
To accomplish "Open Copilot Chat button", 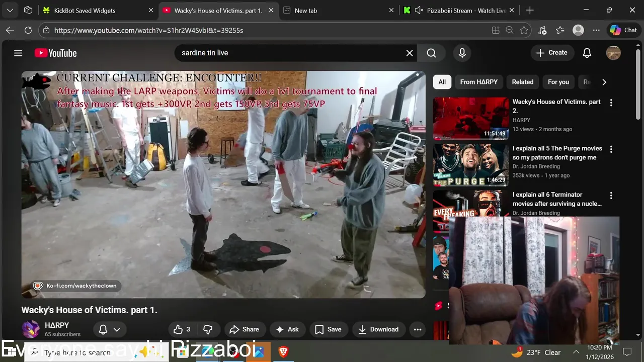I will pos(624,30).
